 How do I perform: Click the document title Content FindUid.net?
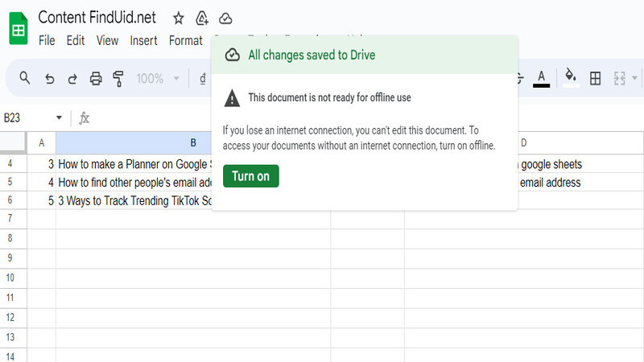pos(97,18)
